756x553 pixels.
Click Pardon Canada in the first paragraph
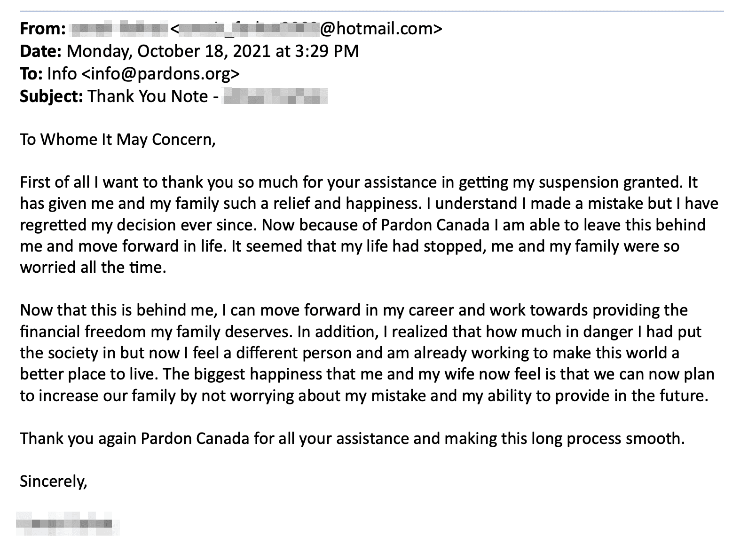point(435,225)
